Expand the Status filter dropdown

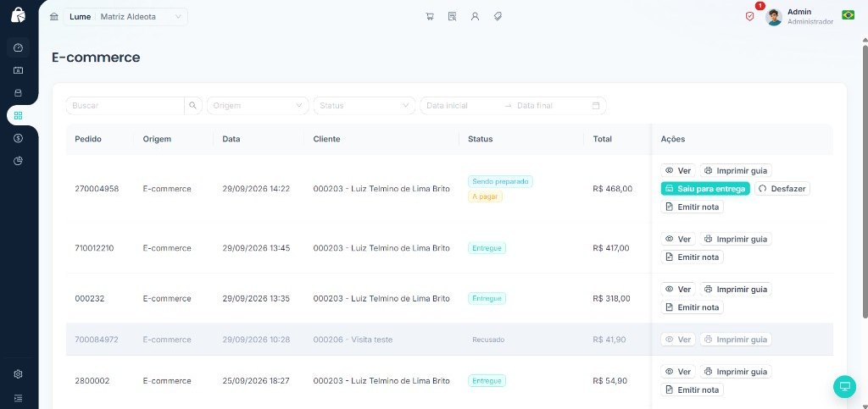[364, 106]
